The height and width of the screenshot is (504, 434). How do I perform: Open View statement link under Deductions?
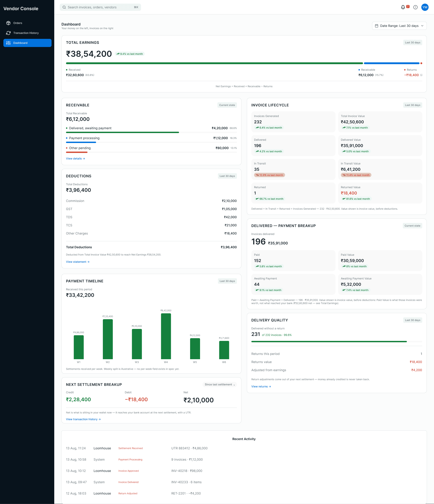click(78, 262)
